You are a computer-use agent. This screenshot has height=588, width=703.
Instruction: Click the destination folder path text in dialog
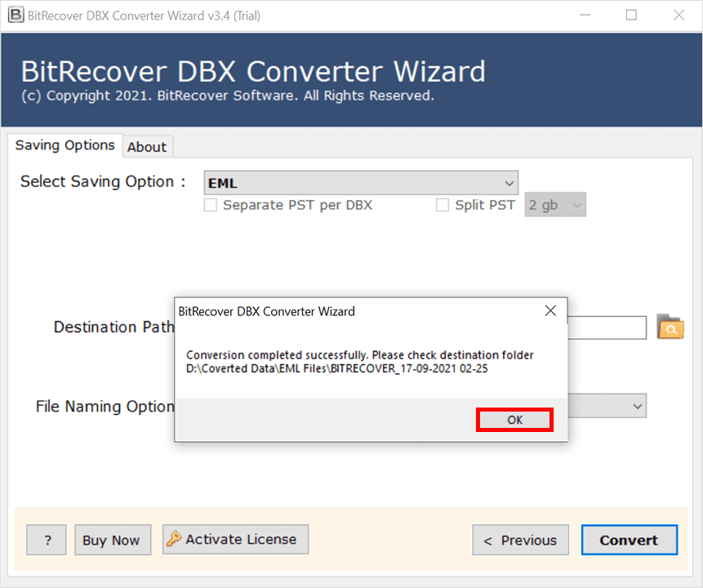[336, 368]
